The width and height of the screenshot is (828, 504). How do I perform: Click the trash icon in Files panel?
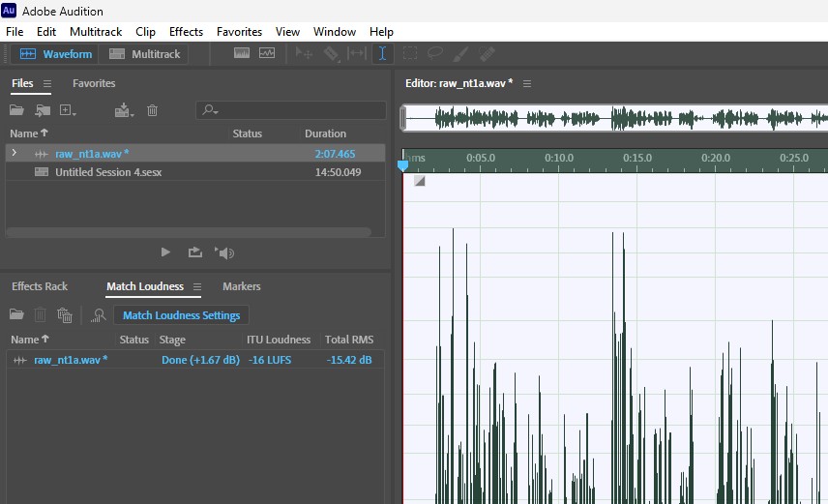click(x=152, y=110)
